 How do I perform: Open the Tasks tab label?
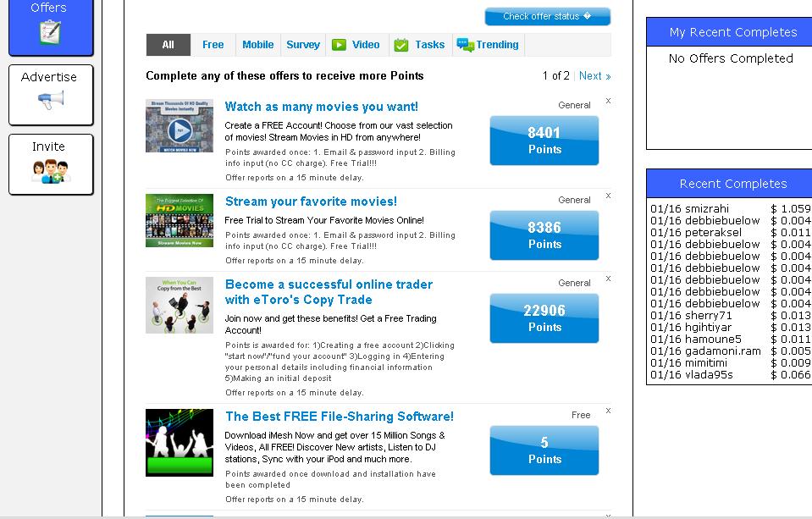click(429, 45)
